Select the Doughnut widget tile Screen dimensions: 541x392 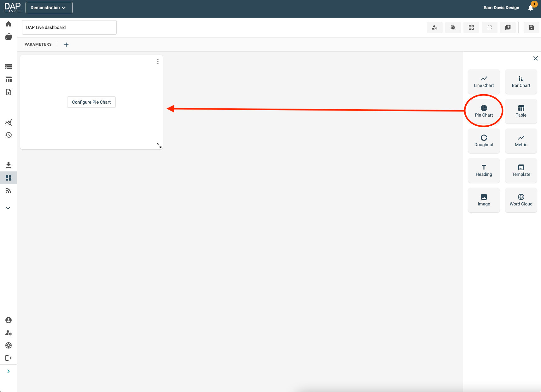(x=484, y=141)
